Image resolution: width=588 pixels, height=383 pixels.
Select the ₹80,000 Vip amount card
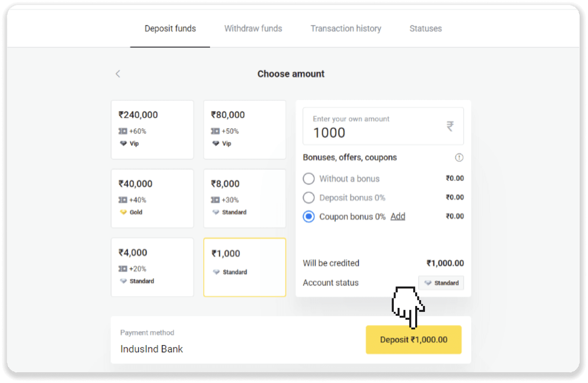click(245, 130)
